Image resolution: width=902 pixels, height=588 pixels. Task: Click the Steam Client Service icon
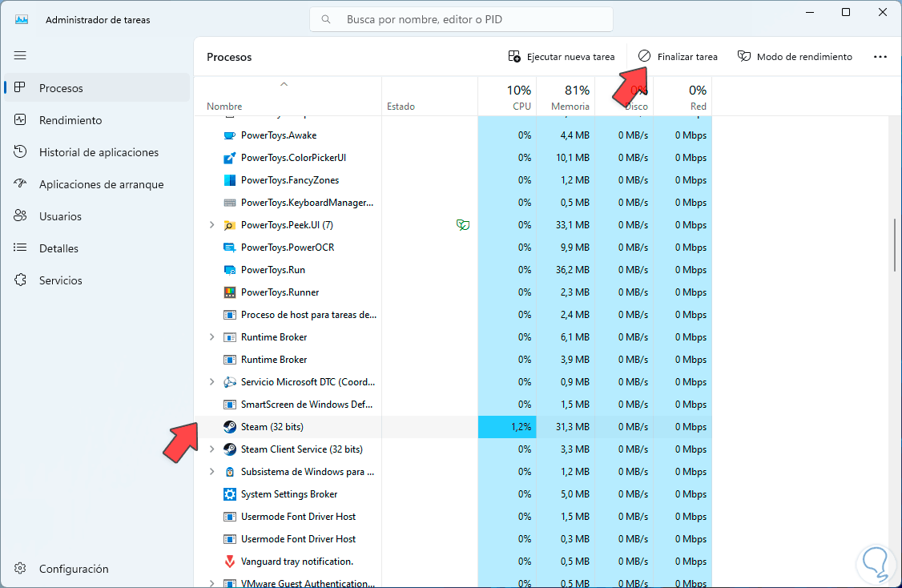pyautogui.click(x=230, y=449)
